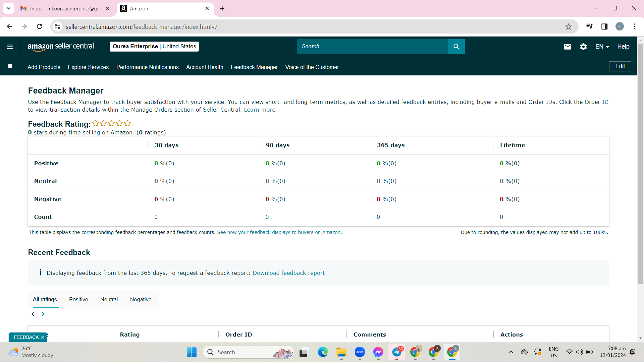This screenshot has width=644, height=362.
Task: Select the Neutral feedback tab
Action: click(x=109, y=299)
